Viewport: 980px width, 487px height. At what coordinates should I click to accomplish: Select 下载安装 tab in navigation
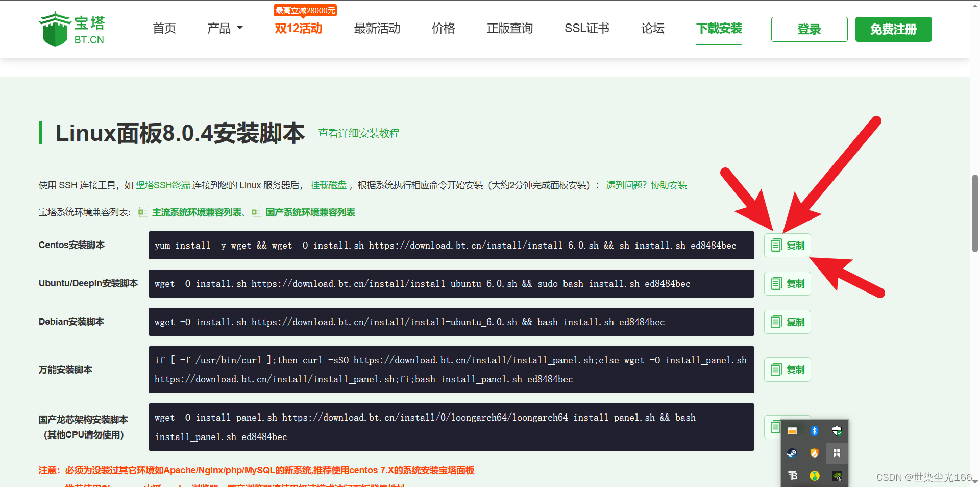click(x=719, y=29)
